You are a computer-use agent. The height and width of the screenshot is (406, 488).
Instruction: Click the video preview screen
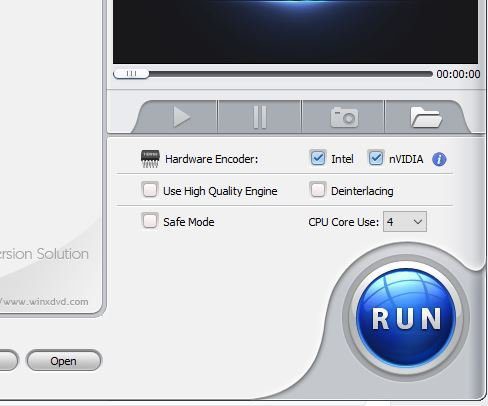295,32
